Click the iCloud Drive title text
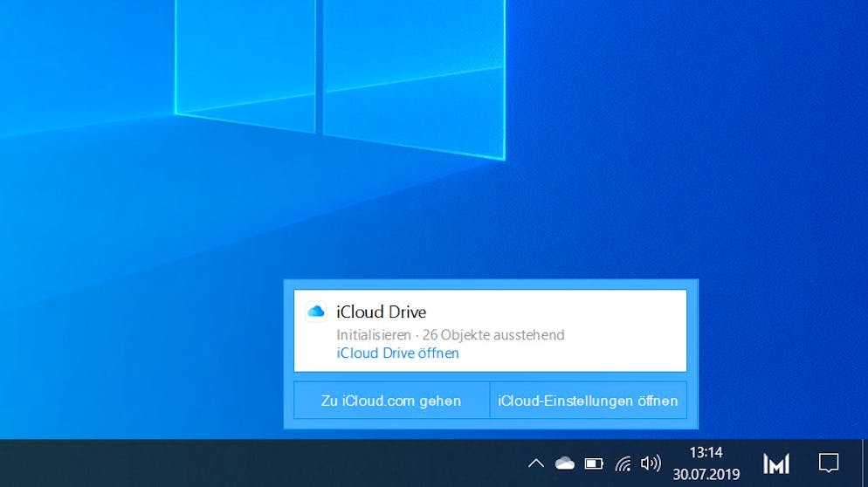Image resolution: width=868 pixels, height=487 pixels. click(x=382, y=312)
